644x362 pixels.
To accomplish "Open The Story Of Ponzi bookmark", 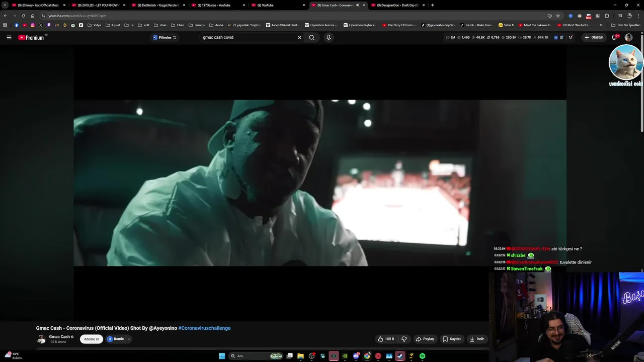I will 399,25.
